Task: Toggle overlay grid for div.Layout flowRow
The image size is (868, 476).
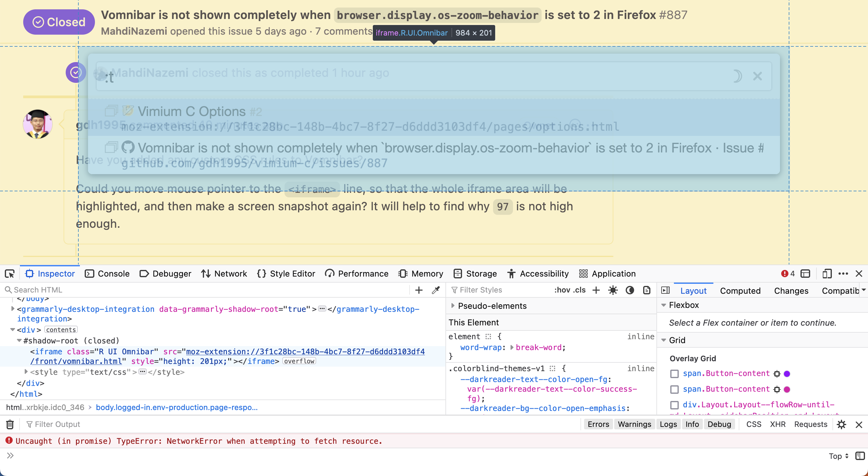Action: pos(674,405)
